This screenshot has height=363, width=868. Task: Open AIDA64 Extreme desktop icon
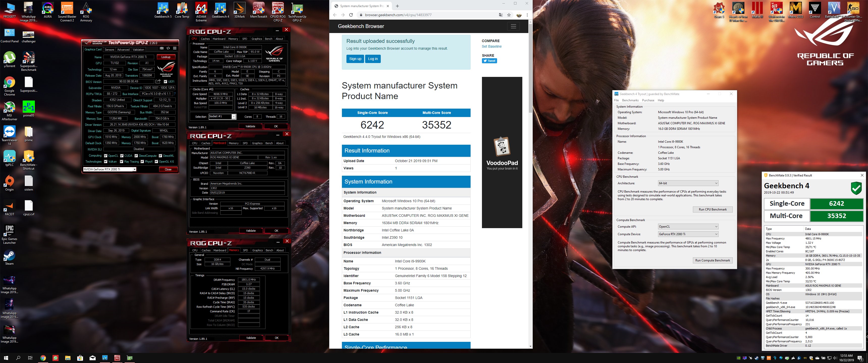click(x=201, y=12)
